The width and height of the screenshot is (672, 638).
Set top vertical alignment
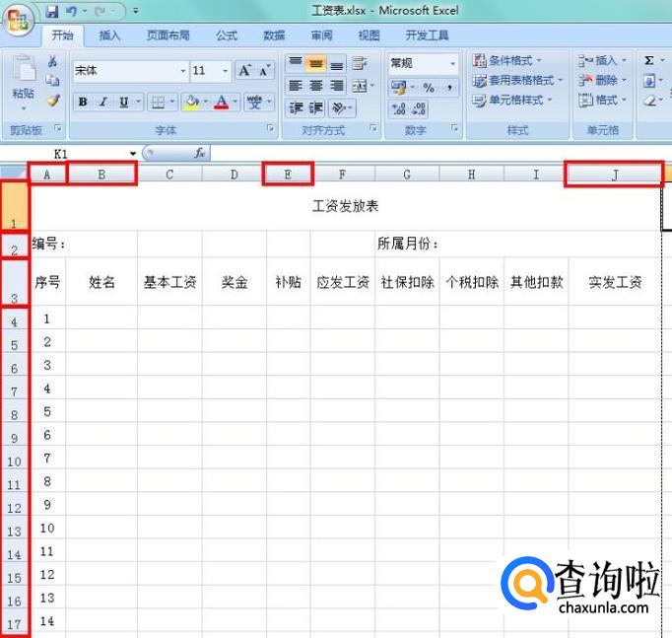pos(296,63)
